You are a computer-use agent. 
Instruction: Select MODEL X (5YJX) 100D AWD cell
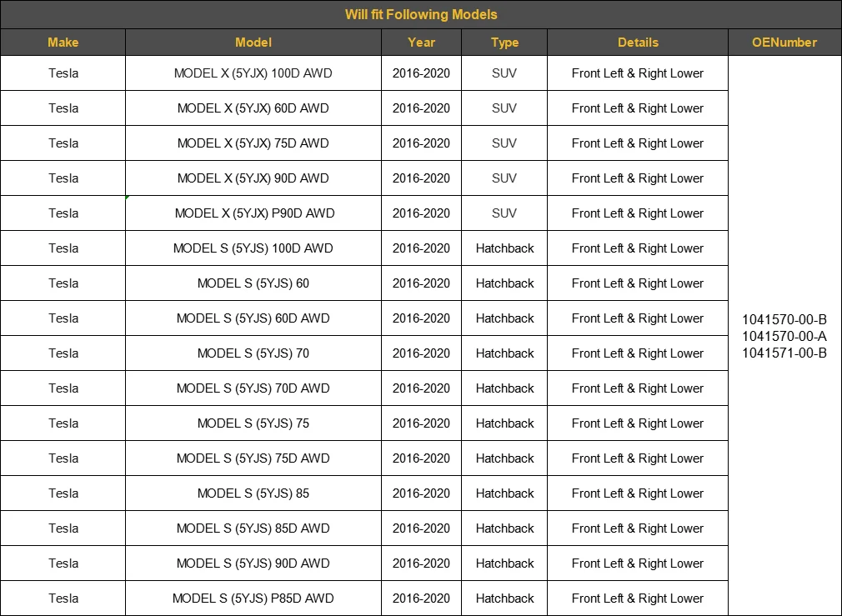[x=253, y=73]
